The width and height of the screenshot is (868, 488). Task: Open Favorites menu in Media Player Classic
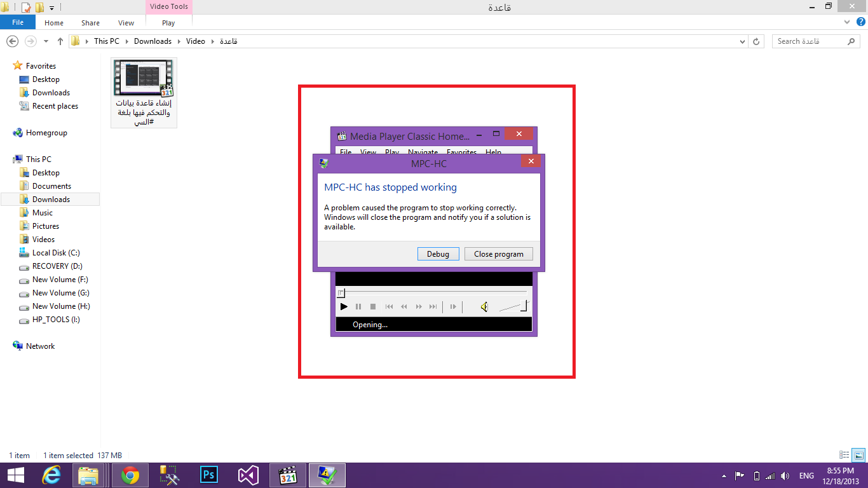461,152
